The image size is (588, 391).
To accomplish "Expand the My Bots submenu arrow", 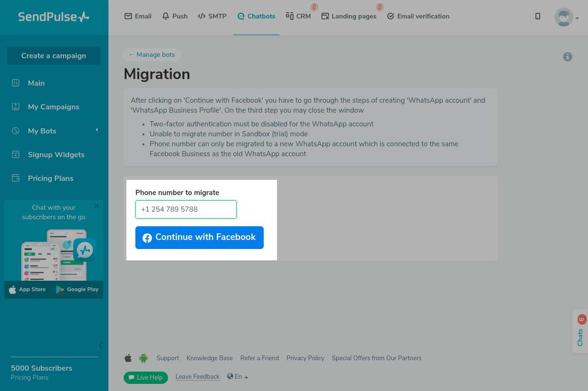I will click(x=97, y=130).
